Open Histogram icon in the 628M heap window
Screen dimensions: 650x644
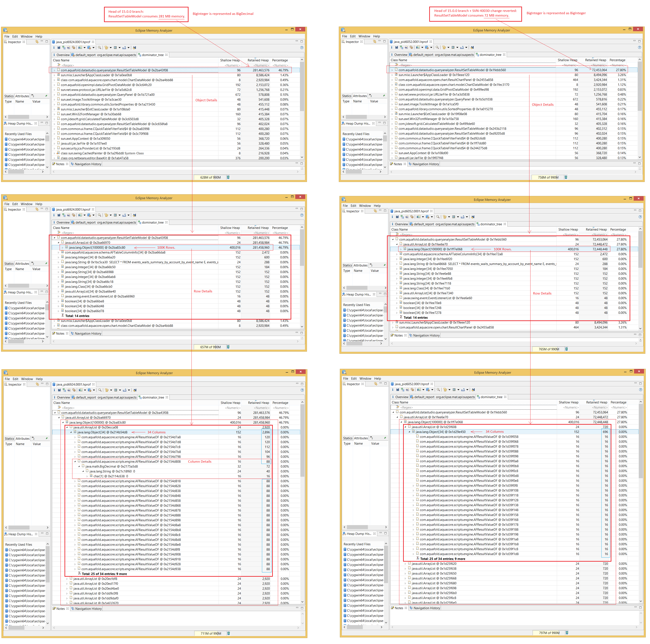pyautogui.click(x=59, y=47)
